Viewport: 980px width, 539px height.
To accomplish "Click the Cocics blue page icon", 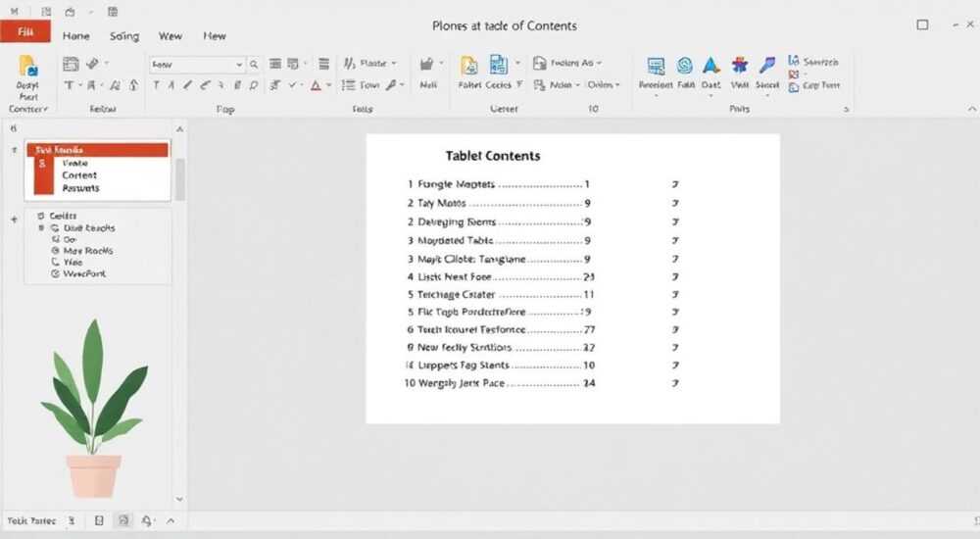I will 498,65.
